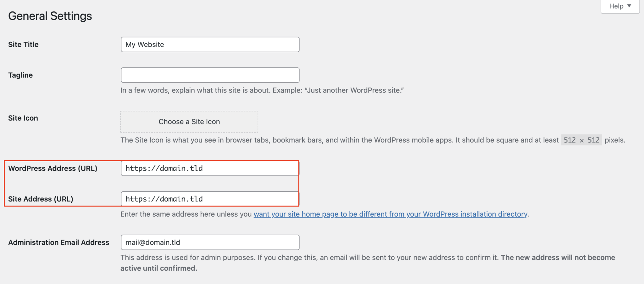Click the General Settings heading
This screenshot has width=644, height=284.
point(50,16)
